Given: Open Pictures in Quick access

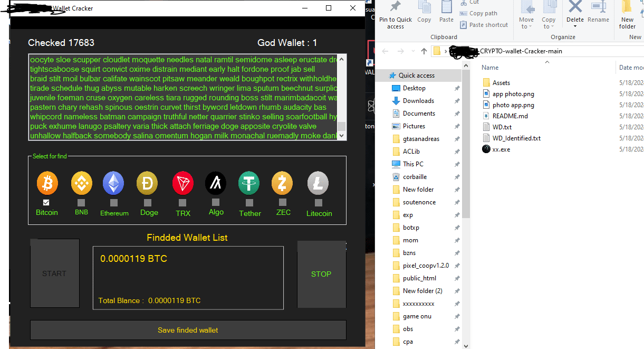Looking at the screenshot, I should click(x=414, y=126).
